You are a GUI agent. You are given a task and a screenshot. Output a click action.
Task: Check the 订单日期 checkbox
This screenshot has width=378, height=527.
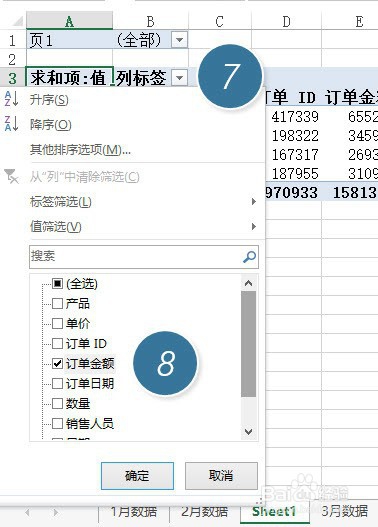point(57,383)
